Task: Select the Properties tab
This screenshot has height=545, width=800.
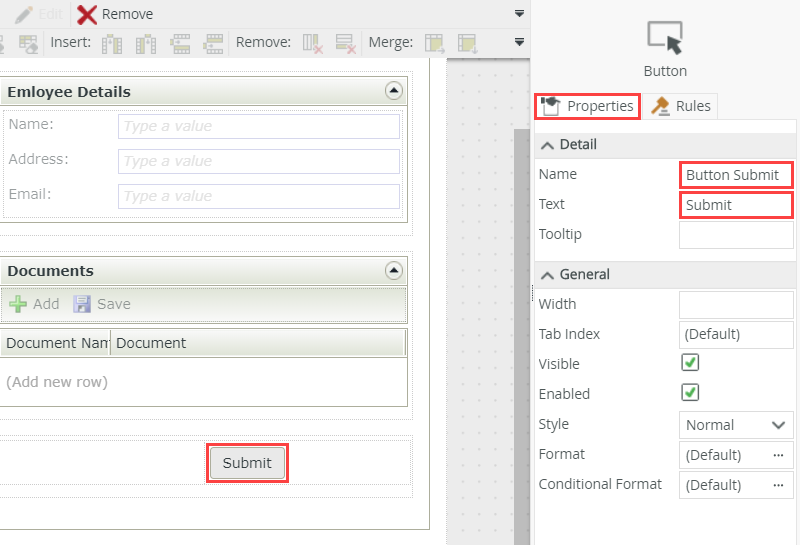Action: (x=587, y=106)
